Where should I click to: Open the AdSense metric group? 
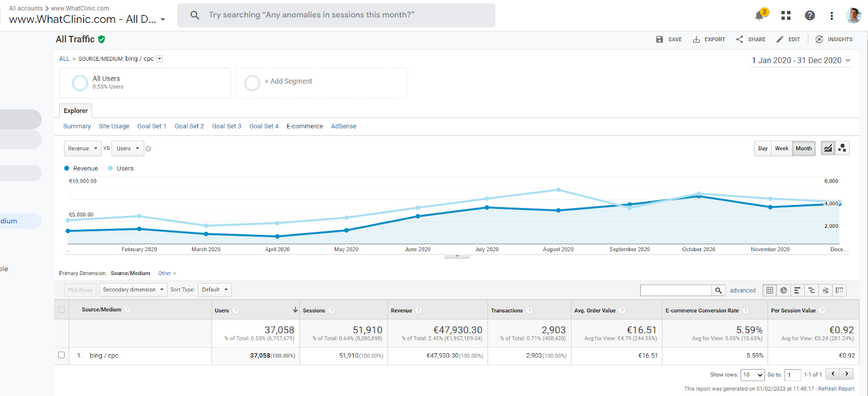(x=344, y=126)
